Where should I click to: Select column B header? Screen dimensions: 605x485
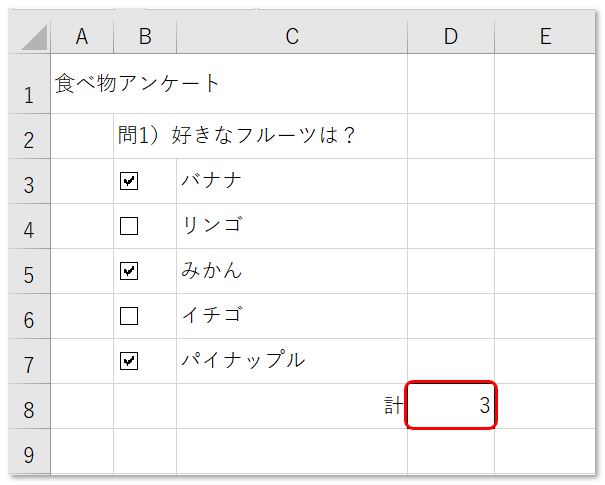click(145, 37)
